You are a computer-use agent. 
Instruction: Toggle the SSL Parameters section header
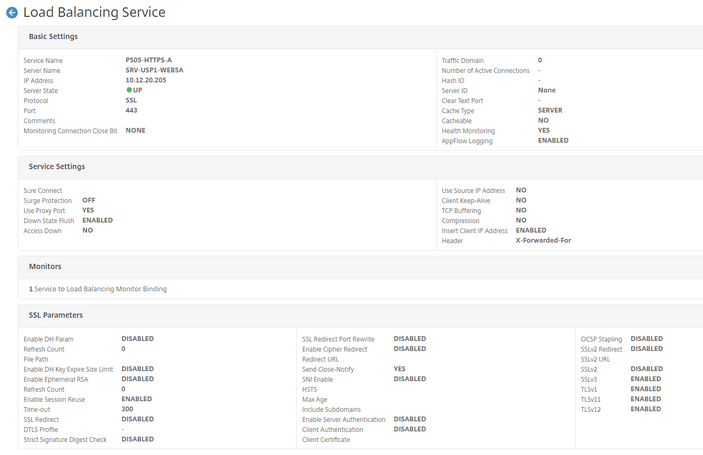tap(55, 315)
